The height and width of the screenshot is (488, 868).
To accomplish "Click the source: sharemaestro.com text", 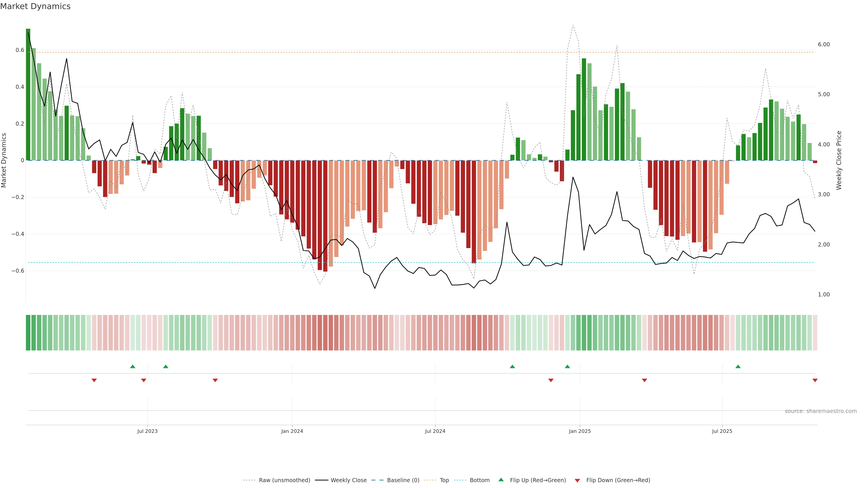I will point(821,411).
